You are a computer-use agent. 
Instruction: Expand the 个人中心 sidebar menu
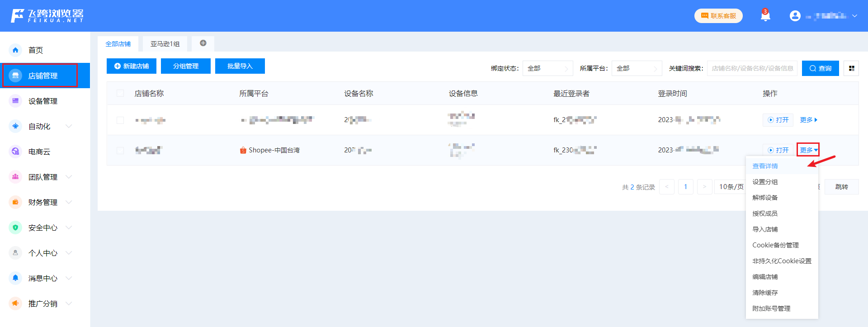point(69,253)
